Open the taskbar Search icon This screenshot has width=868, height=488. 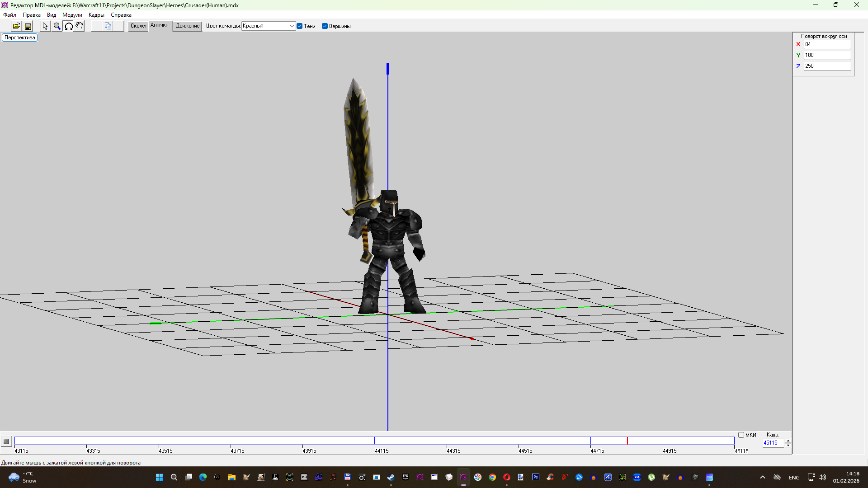[x=174, y=477]
